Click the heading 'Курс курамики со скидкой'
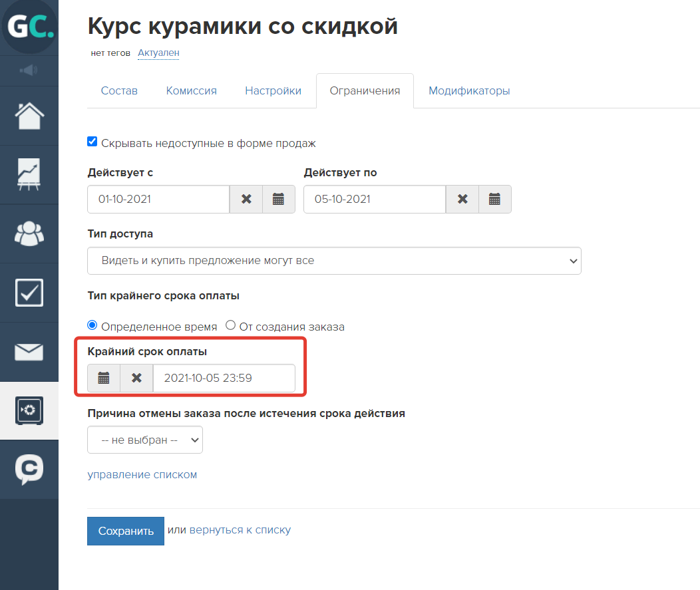Viewport: 700px width, 590px height. pos(243,26)
